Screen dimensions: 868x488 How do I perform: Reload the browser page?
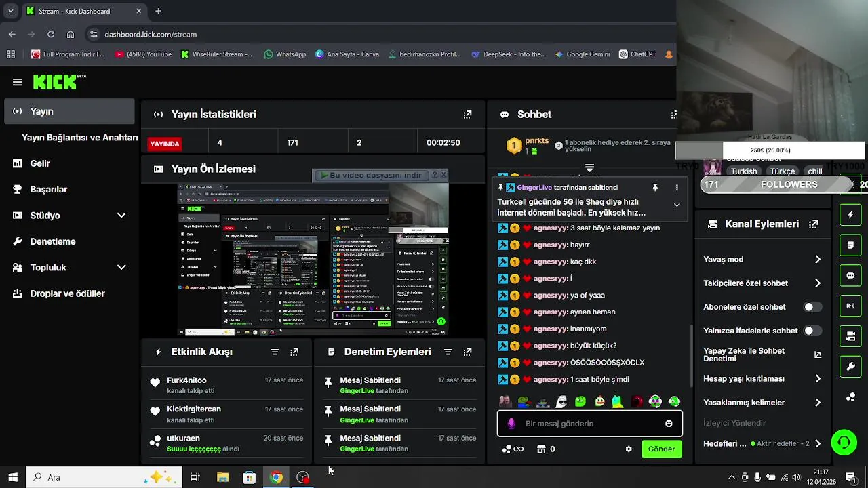point(51,34)
